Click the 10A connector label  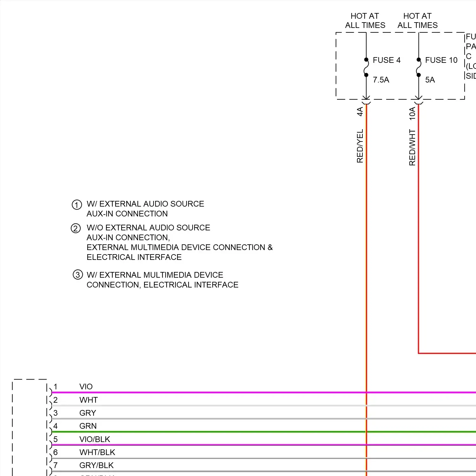412,113
